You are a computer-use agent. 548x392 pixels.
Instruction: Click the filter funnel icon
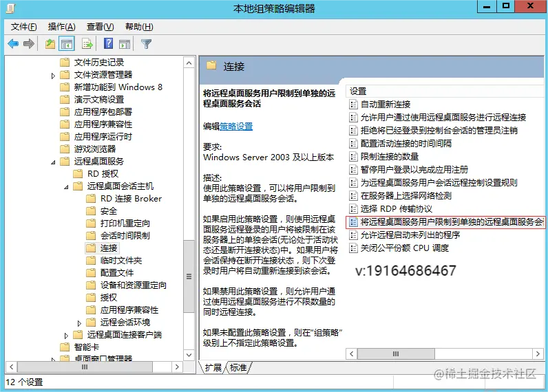146,44
